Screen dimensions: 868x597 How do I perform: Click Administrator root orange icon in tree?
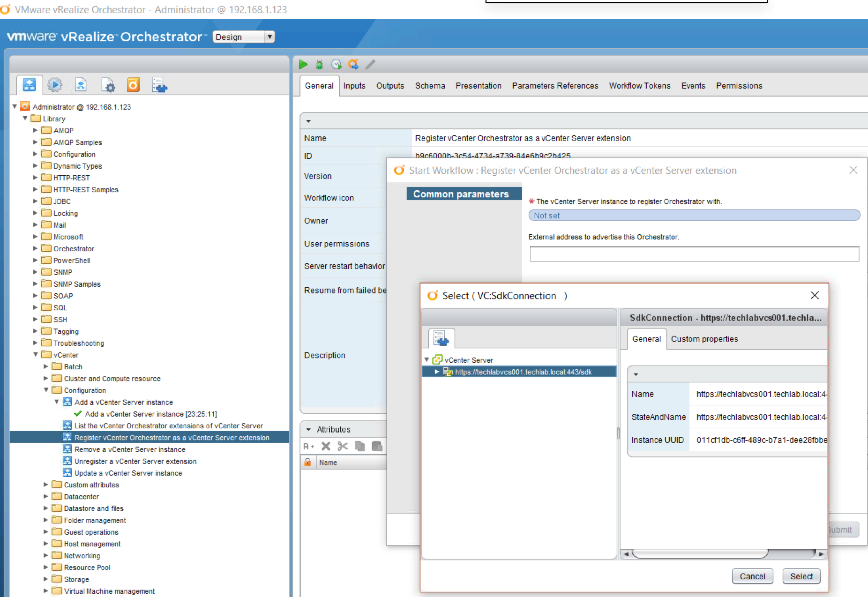click(25, 106)
